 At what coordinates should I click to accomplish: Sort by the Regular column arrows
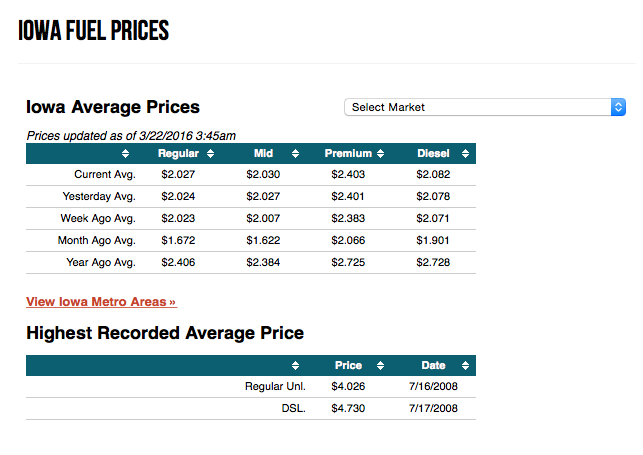(210, 154)
